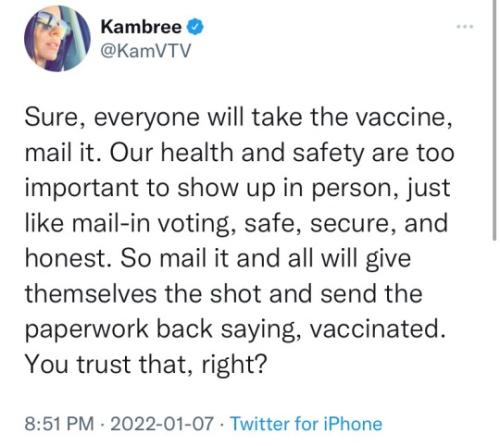500x446 pixels.
Task: Open the Twitter for iPhone source link
Action: point(306,424)
